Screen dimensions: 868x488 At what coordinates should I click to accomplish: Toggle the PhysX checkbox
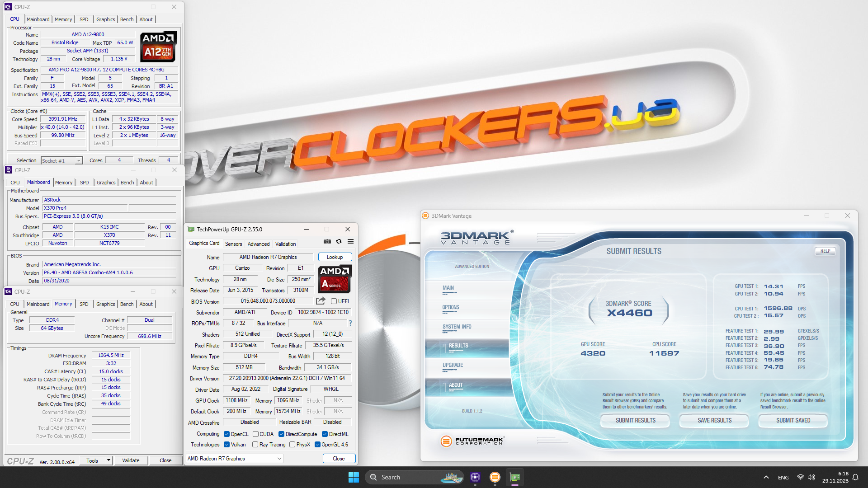point(292,445)
